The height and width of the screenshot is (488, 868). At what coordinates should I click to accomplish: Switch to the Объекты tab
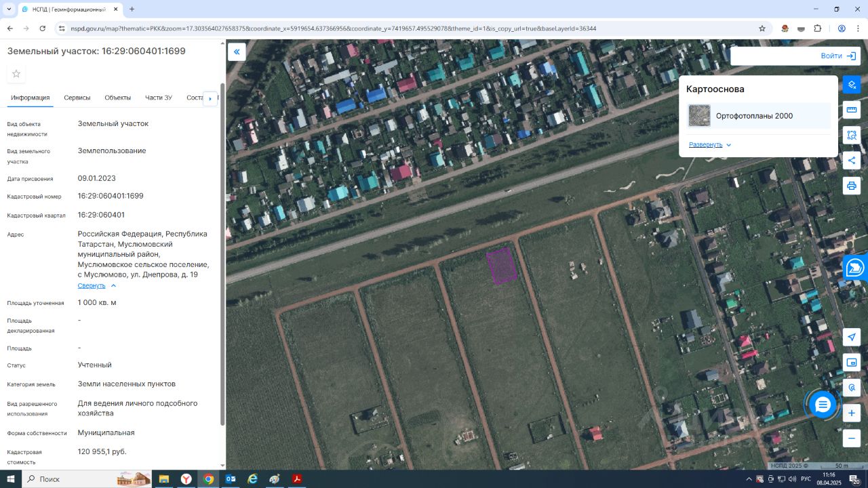(117, 98)
